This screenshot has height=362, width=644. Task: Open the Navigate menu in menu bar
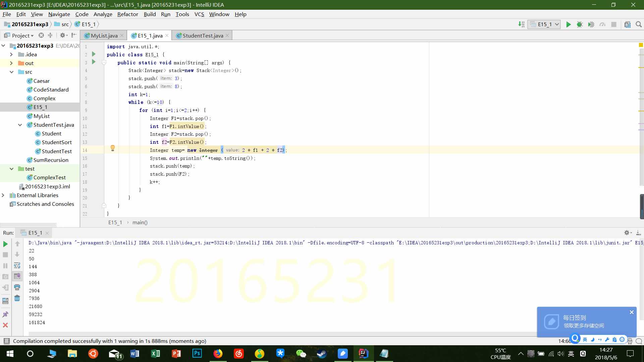(59, 14)
